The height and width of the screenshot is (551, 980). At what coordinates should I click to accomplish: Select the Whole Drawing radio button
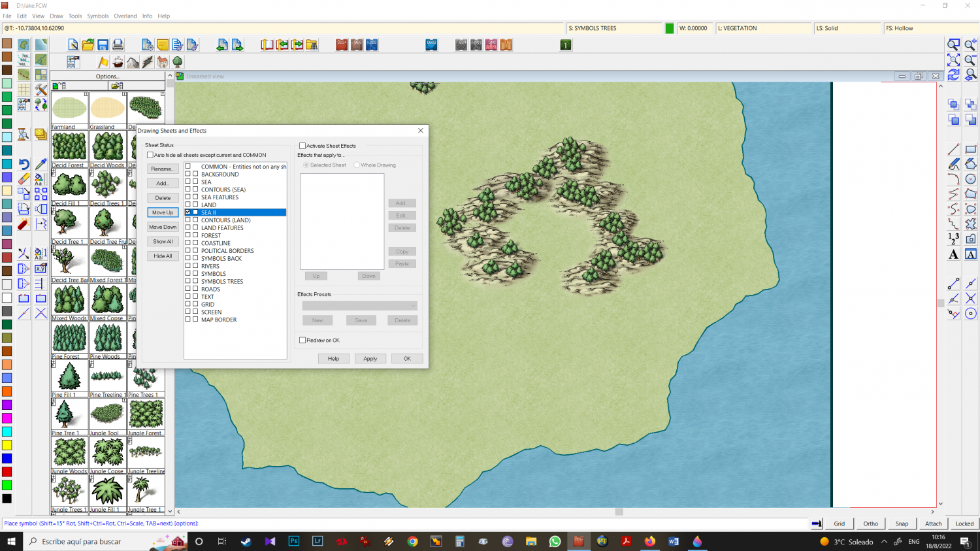click(x=357, y=165)
